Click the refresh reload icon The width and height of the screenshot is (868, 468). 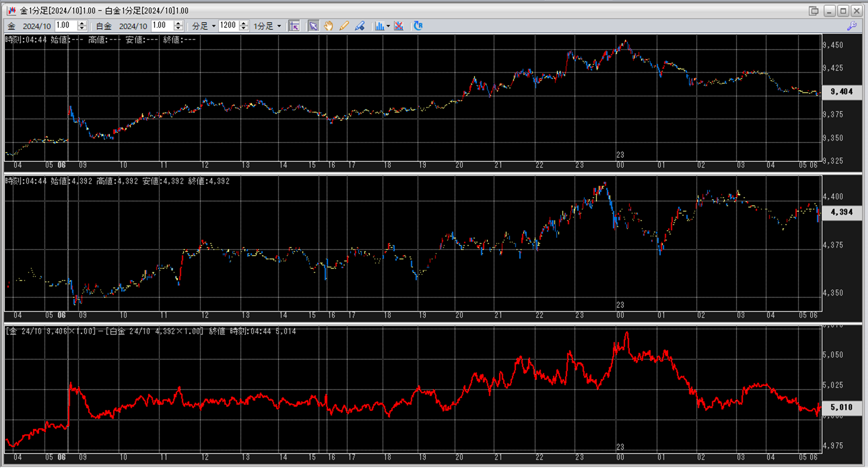[x=418, y=26]
